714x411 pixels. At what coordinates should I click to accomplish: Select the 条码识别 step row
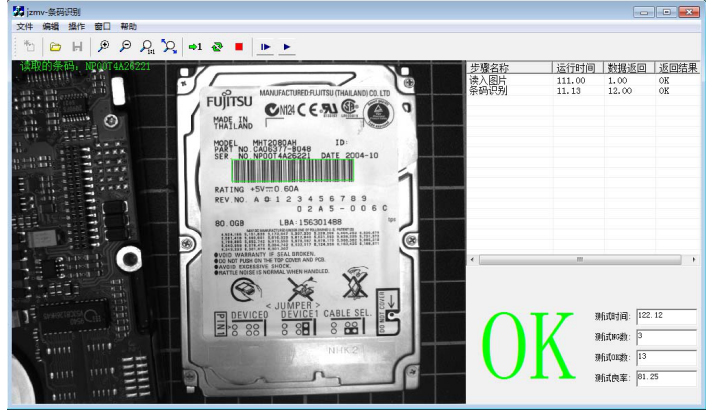583,91
